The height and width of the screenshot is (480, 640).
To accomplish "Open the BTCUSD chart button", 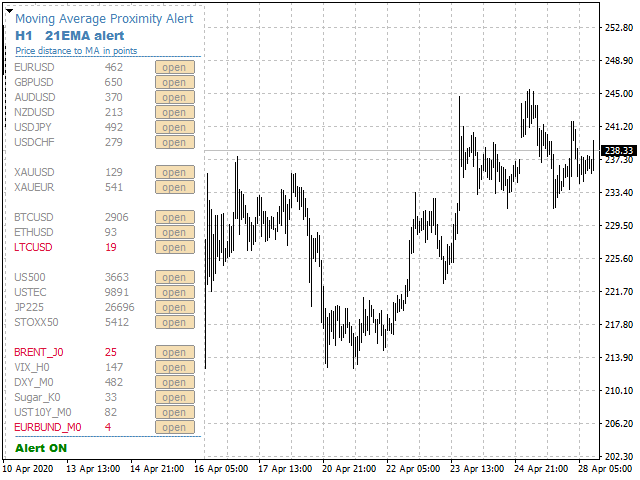I will tap(175, 217).
